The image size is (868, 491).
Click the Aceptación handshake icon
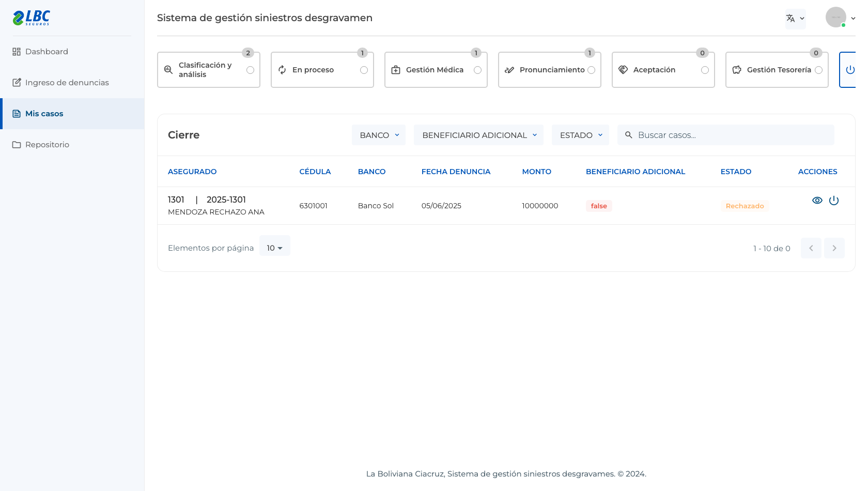click(x=623, y=70)
